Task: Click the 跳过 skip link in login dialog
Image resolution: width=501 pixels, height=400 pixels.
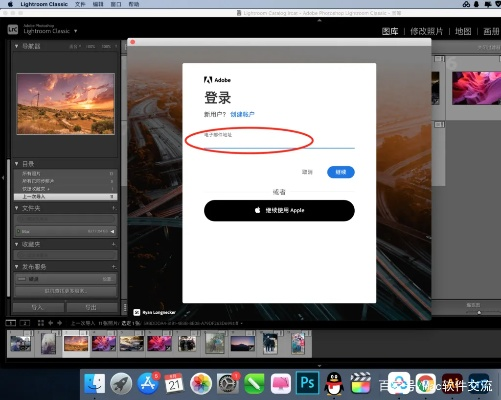Action: pyautogui.click(x=307, y=172)
